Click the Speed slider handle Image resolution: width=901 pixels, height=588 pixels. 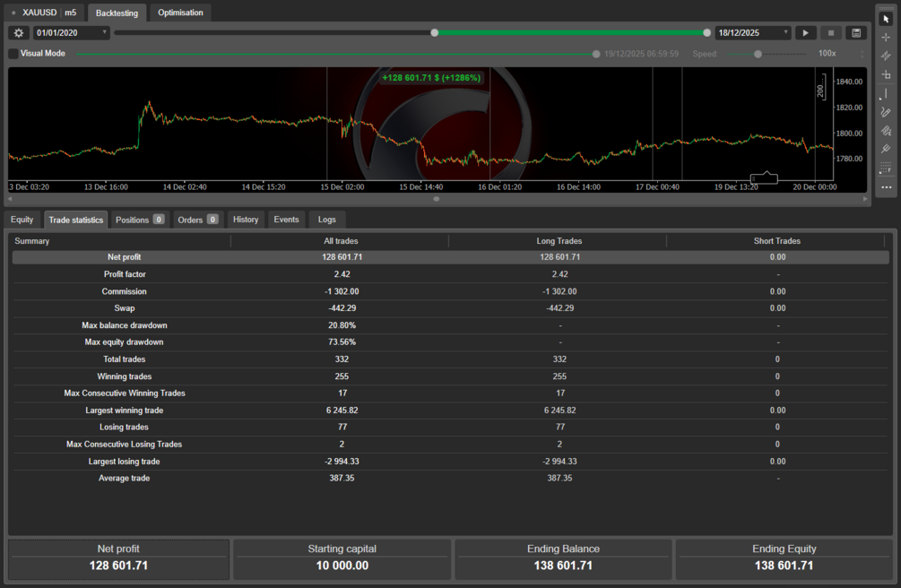point(758,54)
